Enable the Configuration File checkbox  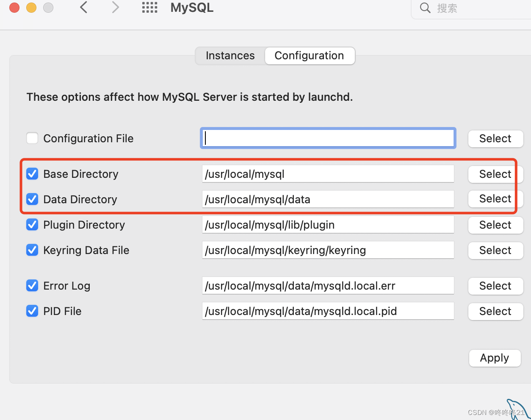(32, 138)
